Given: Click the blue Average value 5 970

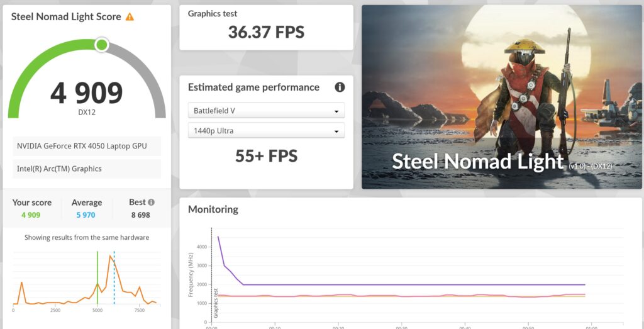Looking at the screenshot, I should tap(86, 215).
